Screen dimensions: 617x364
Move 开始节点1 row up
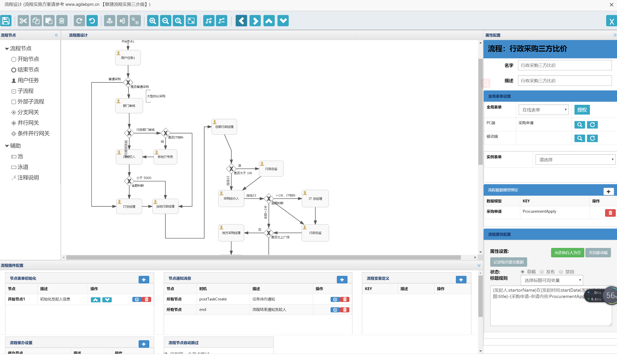(x=95, y=300)
